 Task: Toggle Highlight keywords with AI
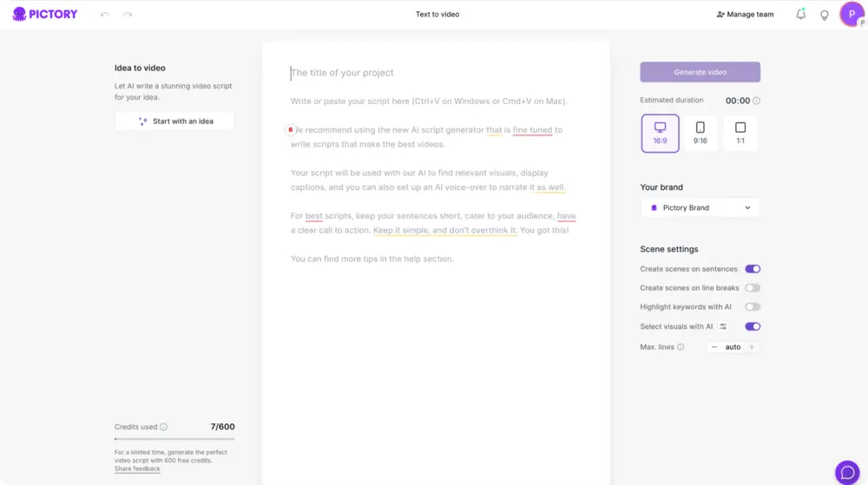pyautogui.click(x=753, y=307)
